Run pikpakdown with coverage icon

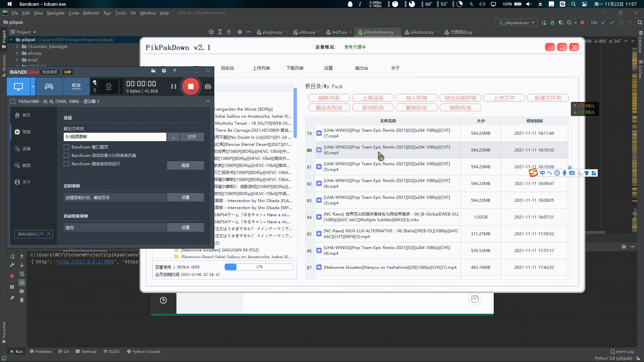(x=560, y=22)
